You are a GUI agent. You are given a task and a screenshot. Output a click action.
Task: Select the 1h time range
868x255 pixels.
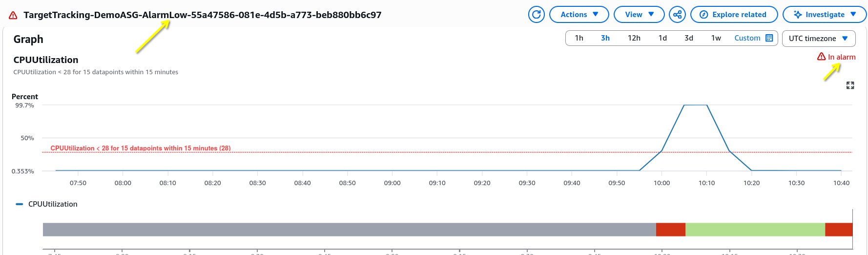click(x=579, y=38)
